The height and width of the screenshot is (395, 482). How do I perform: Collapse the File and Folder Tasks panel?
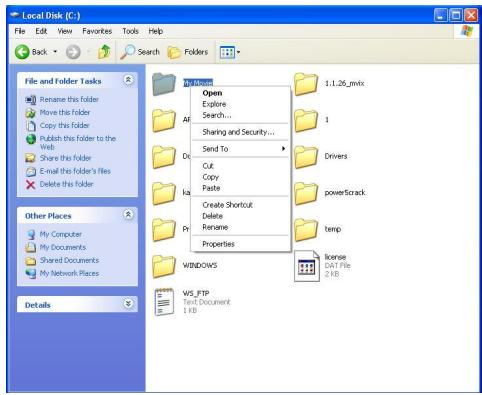(128, 80)
